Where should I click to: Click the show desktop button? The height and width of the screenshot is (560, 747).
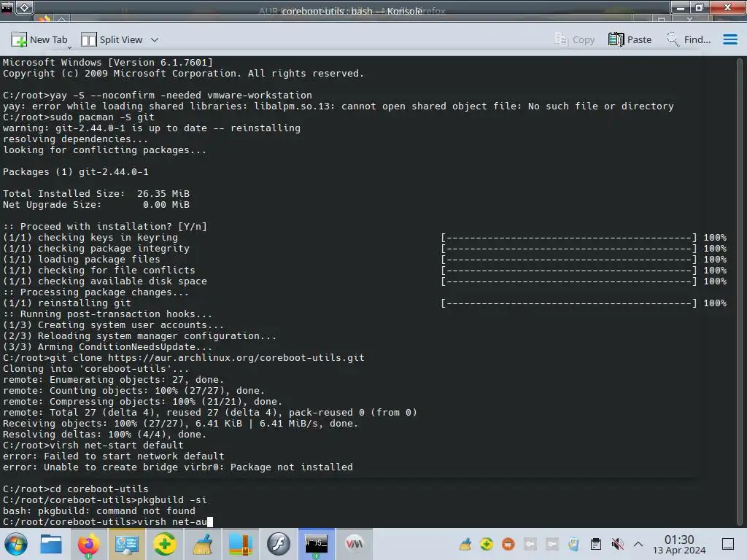tap(728, 544)
